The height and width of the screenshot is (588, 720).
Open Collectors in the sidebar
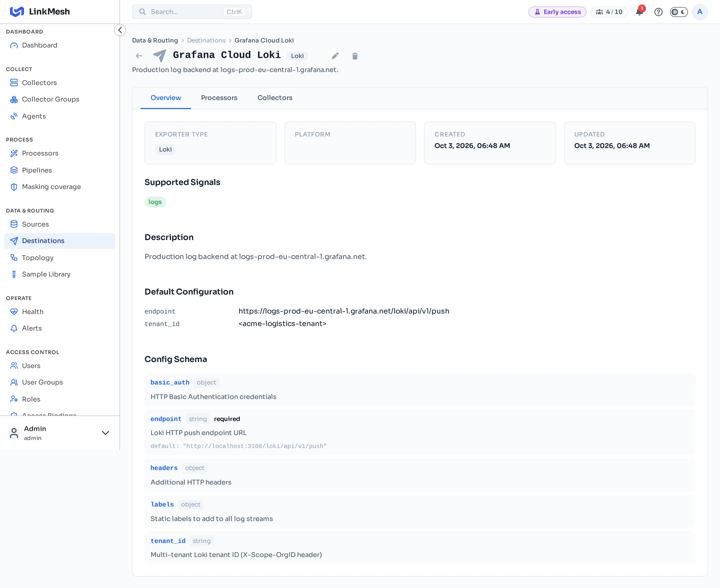coord(59,83)
